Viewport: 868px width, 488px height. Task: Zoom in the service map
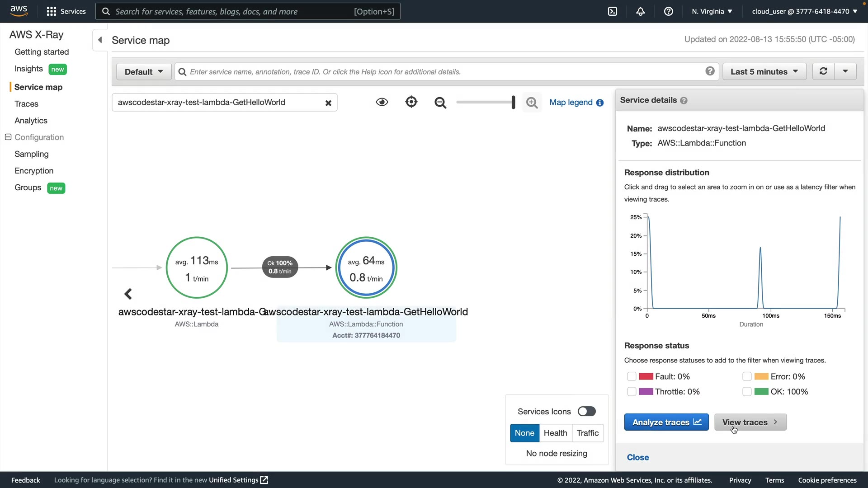(532, 103)
